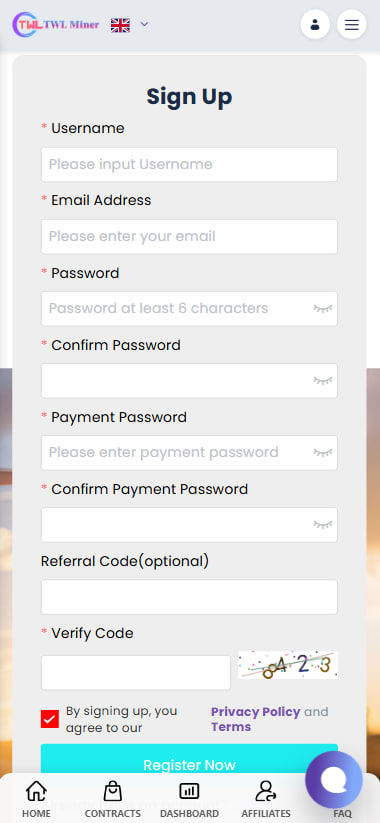Refresh the captcha verify code image
The image size is (380, 823).
point(288,665)
